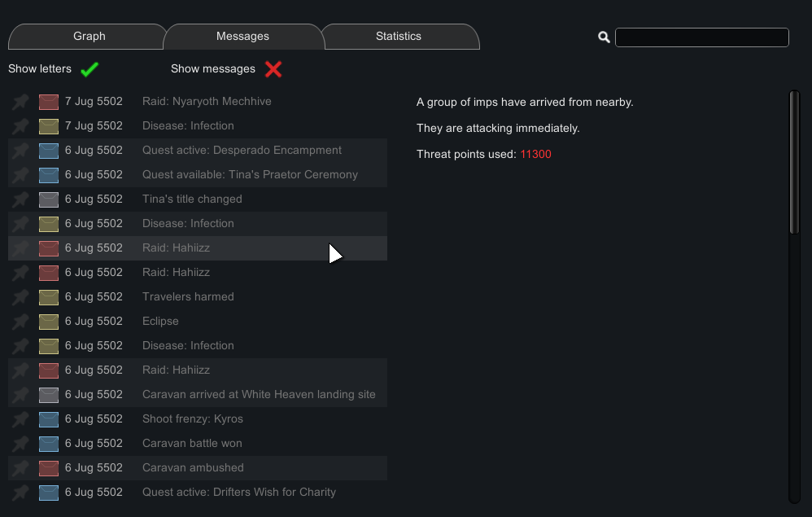The height and width of the screenshot is (517, 812).
Task: Switch to the Graph tab
Action: (89, 37)
